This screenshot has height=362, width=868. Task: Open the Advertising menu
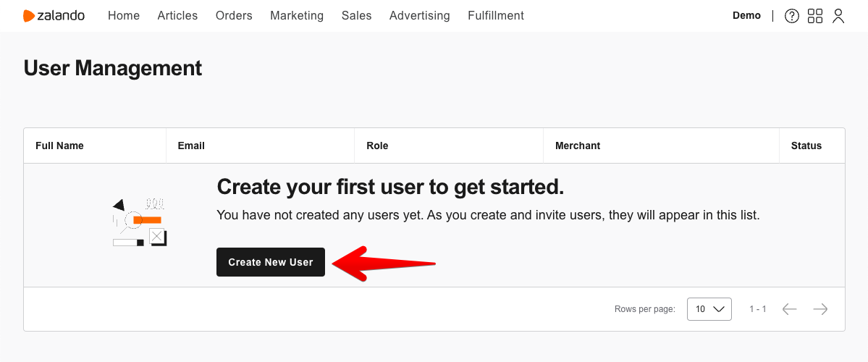pos(420,15)
